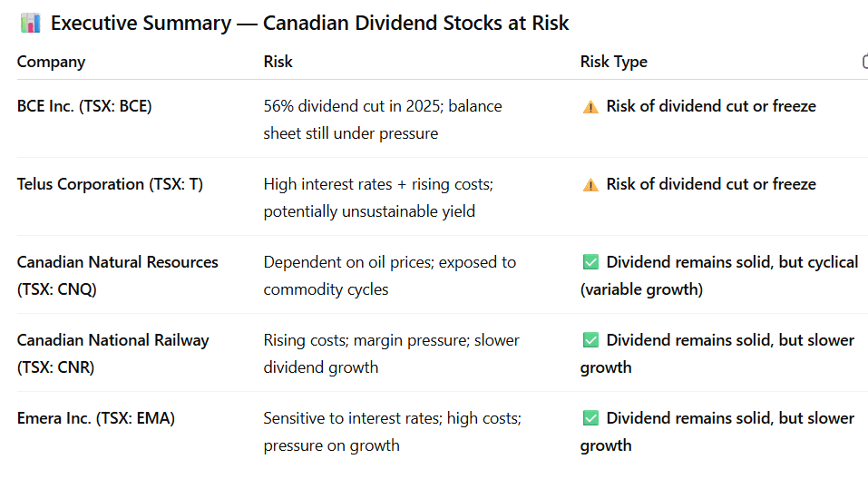Screen dimensions: 868x479
Task: Click the warning icon in the BCE row
Action: pyautogui.click(x=590, y=107)
